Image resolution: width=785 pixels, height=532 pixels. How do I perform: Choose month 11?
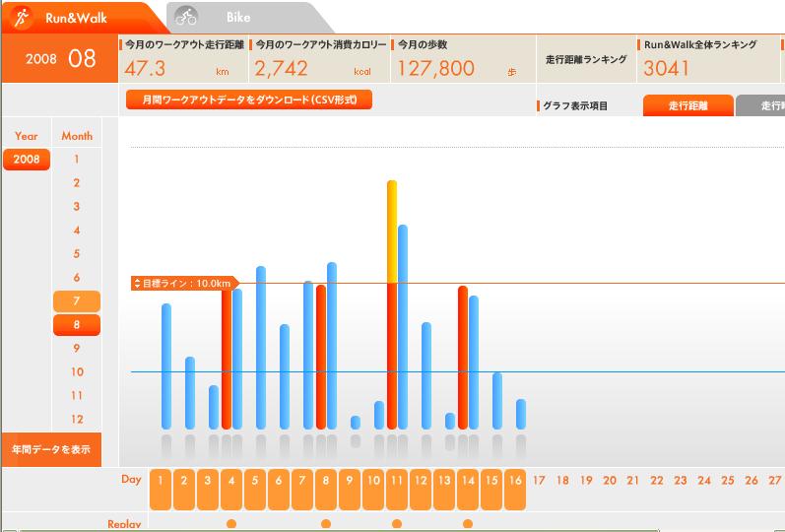click(77, 396)
